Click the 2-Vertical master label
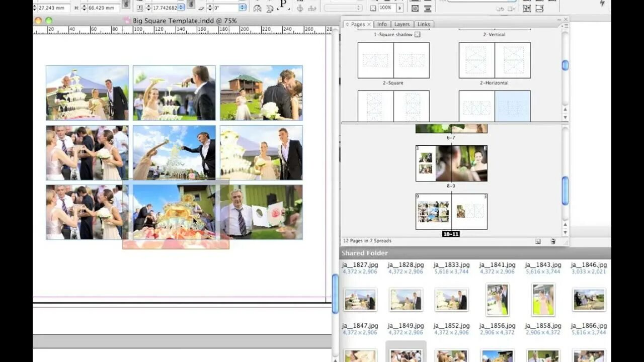 494,35
